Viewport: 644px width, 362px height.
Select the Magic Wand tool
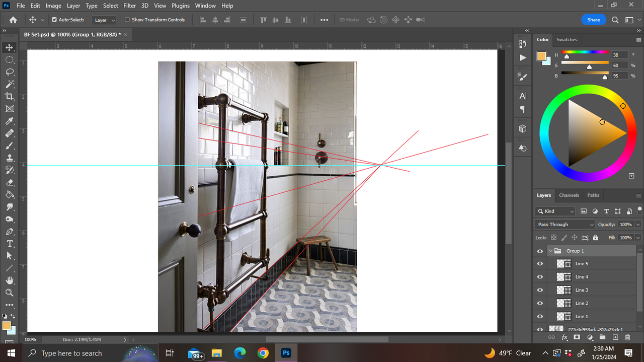pyautogui.click(x=9, y=84)
